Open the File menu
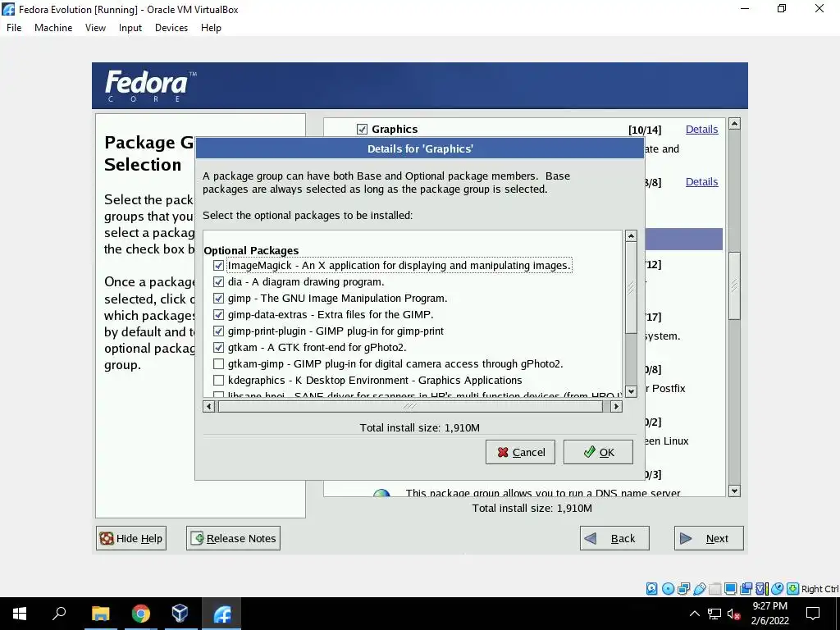Screen dimensions: 840x630 click(x=14, y=28)
